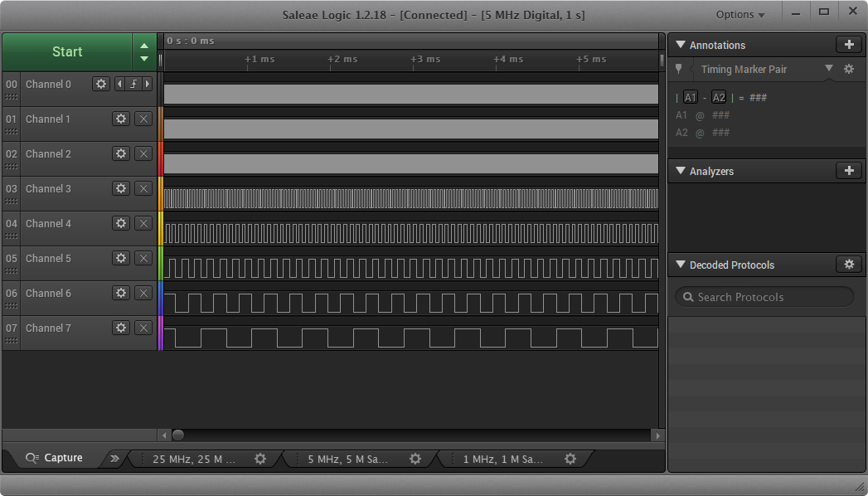Viewport: 868px width, 496px height.
Task: Click the Search Protocols input field
Action: (x=764, y=297)
